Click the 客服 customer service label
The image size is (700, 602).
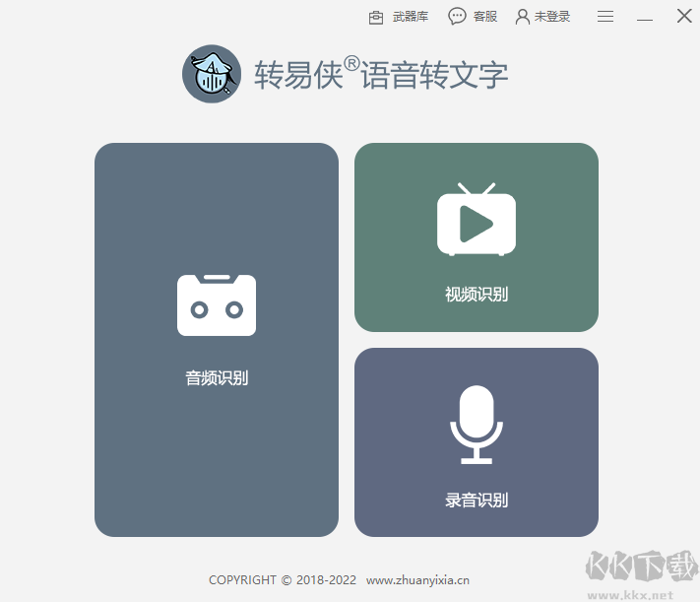pyautogui.click(x=484, y=17)
